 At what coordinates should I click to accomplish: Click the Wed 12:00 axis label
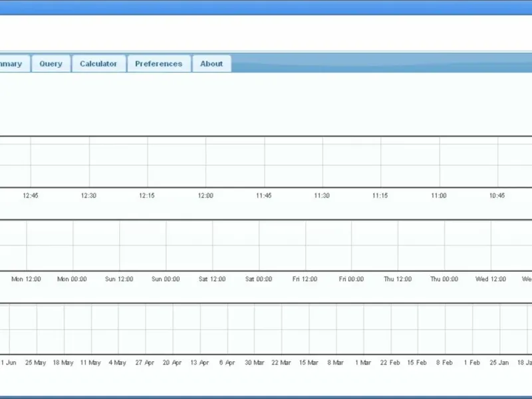(491, 279)
